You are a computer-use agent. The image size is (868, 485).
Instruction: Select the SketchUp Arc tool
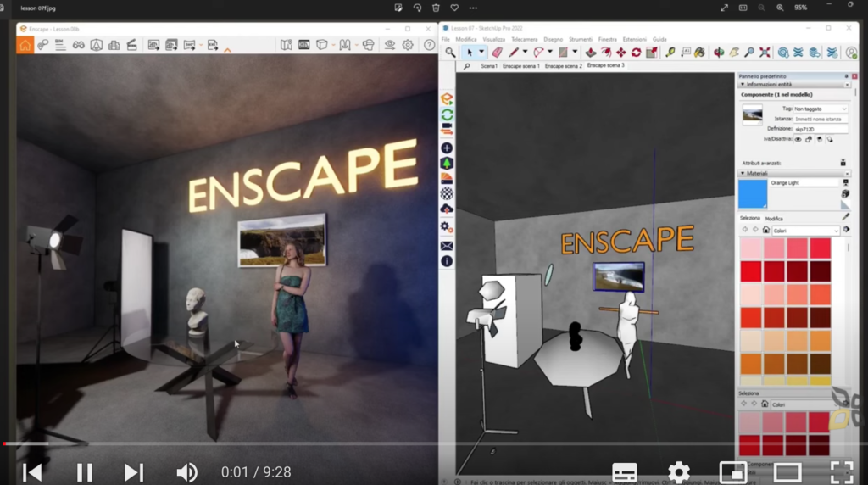(x=538, y=53)
